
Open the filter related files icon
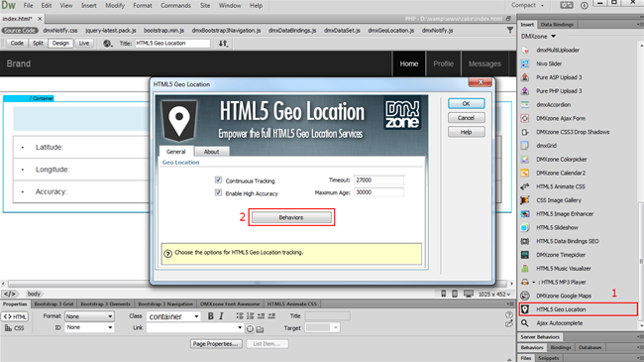tap(509, 30)
